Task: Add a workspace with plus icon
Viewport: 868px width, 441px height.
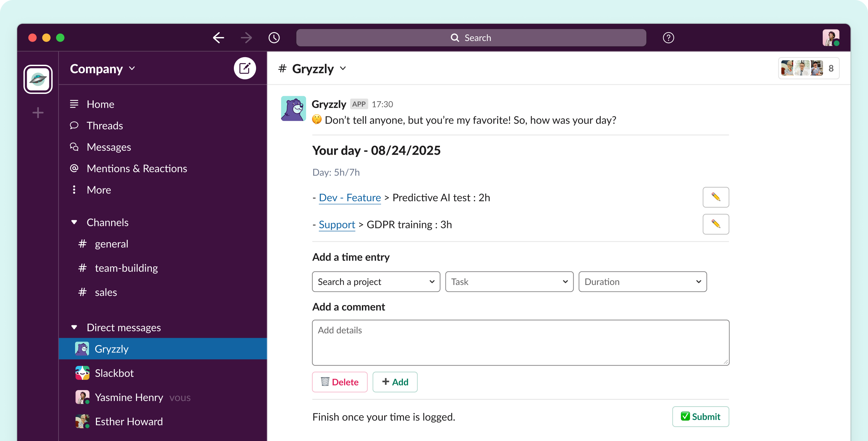Action: tap(38, 112)
